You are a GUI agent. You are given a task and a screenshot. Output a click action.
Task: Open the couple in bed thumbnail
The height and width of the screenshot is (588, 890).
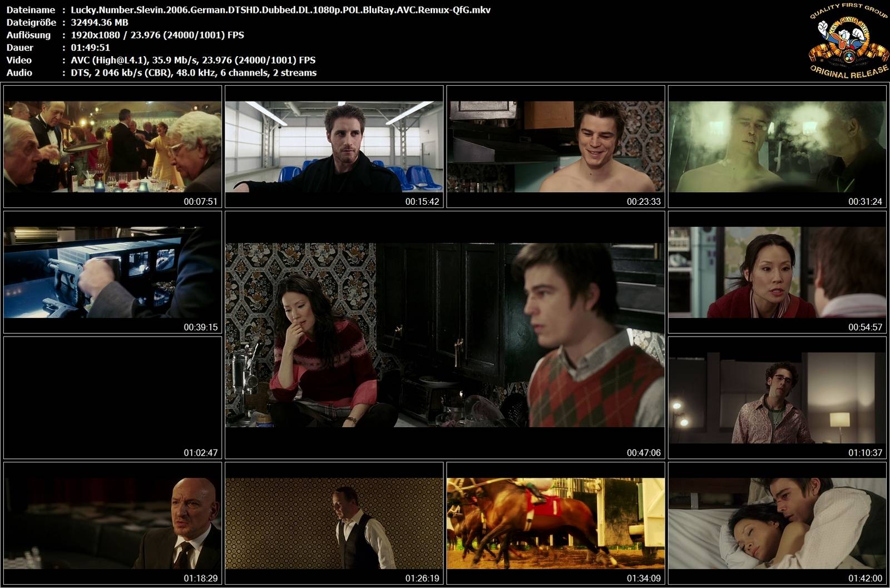[777, 523]
